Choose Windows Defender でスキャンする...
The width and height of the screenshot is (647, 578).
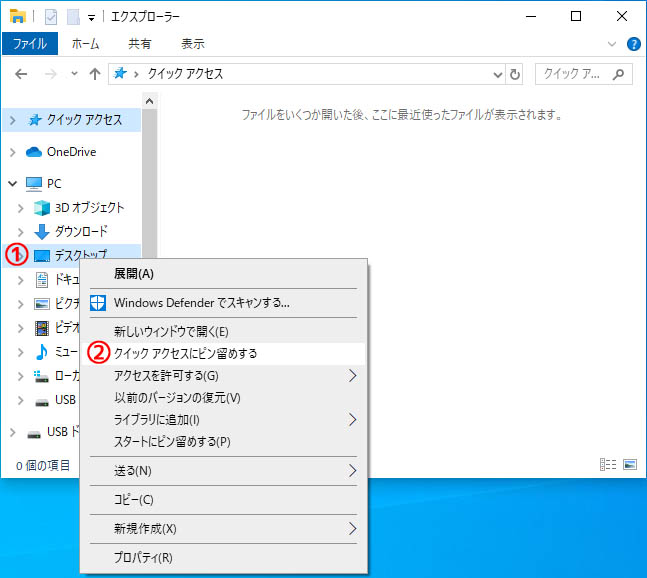point(223,303)
